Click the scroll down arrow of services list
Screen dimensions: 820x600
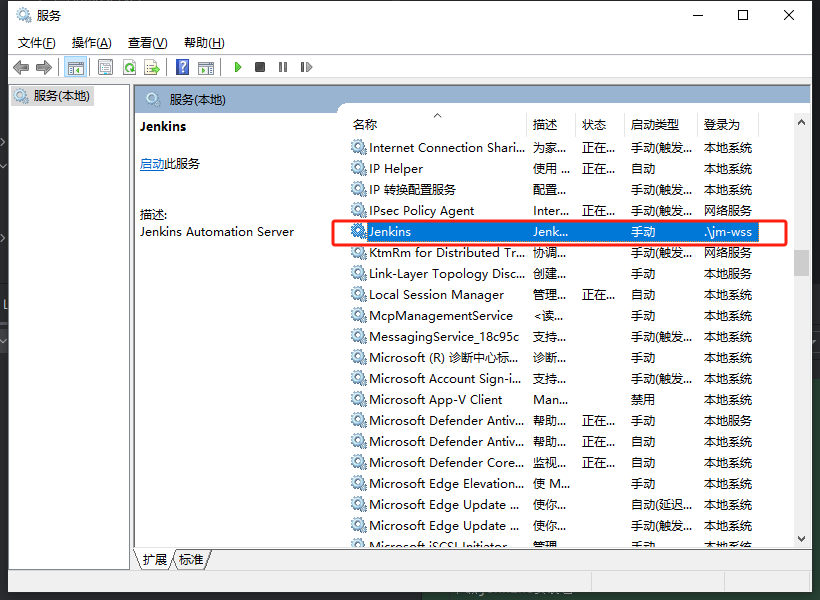(801, 539)
